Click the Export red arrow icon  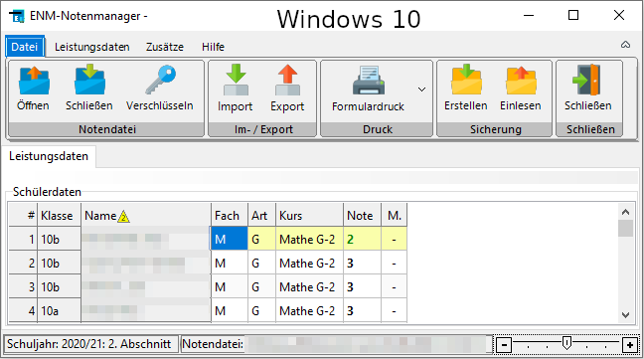(287, 80)
